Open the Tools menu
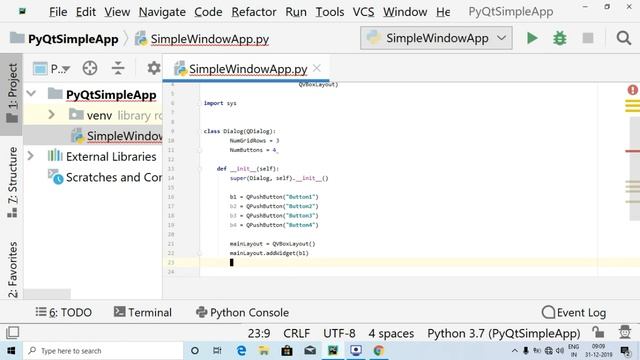This screenshot has width=640, height=360. [x=330, y=12]
